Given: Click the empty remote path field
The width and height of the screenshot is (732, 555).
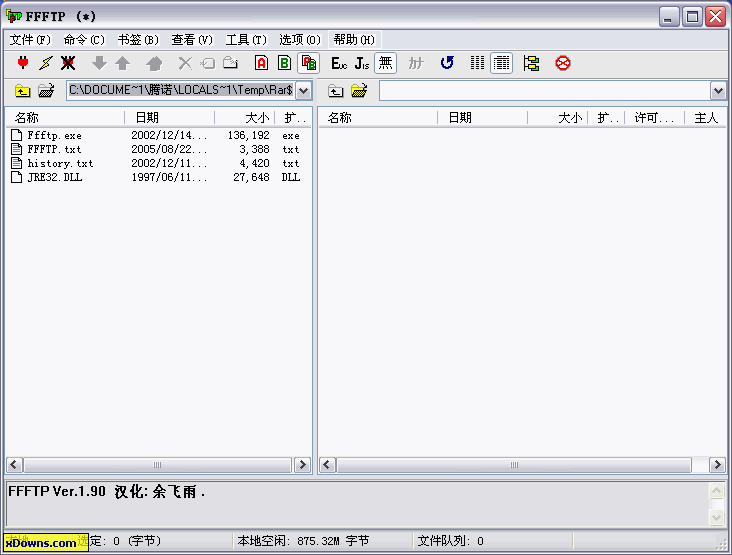Looking at the screenshot, I should click(x=545, y=91).
